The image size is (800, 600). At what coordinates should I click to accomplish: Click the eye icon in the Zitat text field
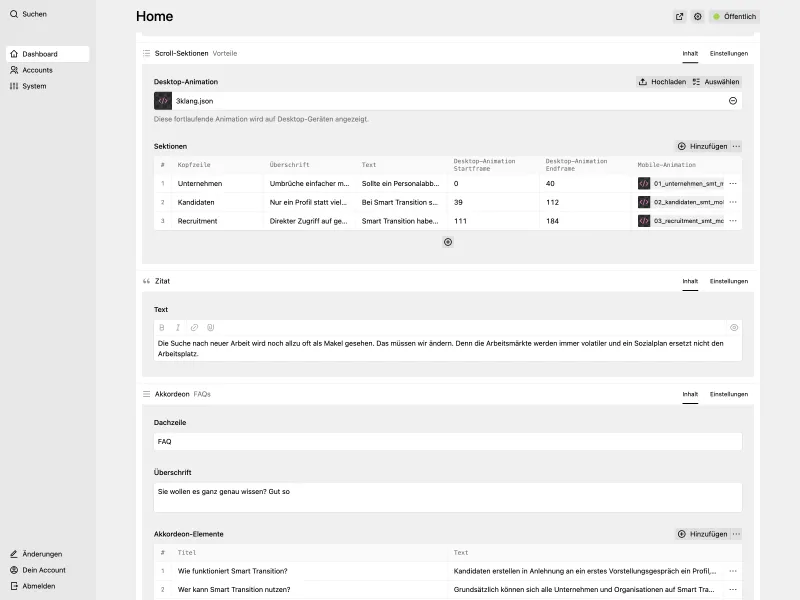(x=734, y=327)
